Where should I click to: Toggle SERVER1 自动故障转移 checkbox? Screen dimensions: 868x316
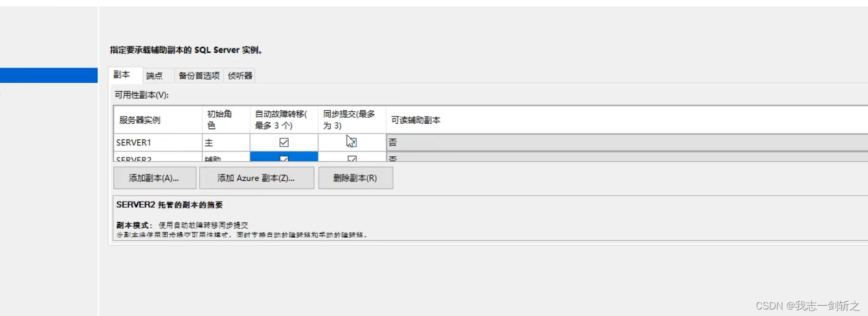(x=284, y=142)
